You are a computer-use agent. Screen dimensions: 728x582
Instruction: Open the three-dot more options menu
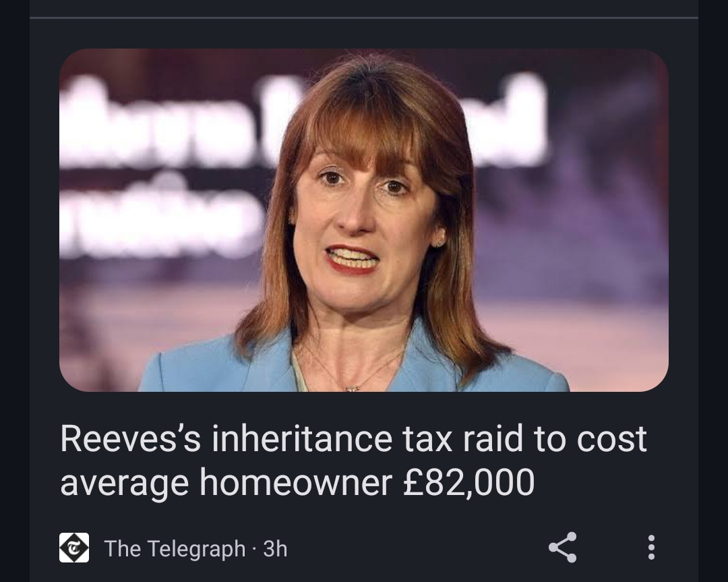coord(651,548)
